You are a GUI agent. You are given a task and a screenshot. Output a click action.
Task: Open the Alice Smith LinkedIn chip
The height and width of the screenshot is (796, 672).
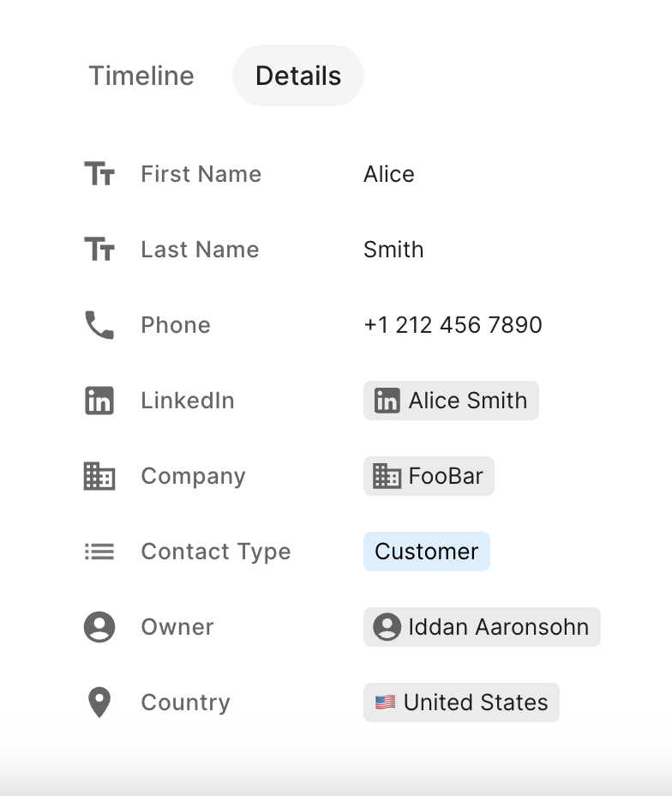450,400
